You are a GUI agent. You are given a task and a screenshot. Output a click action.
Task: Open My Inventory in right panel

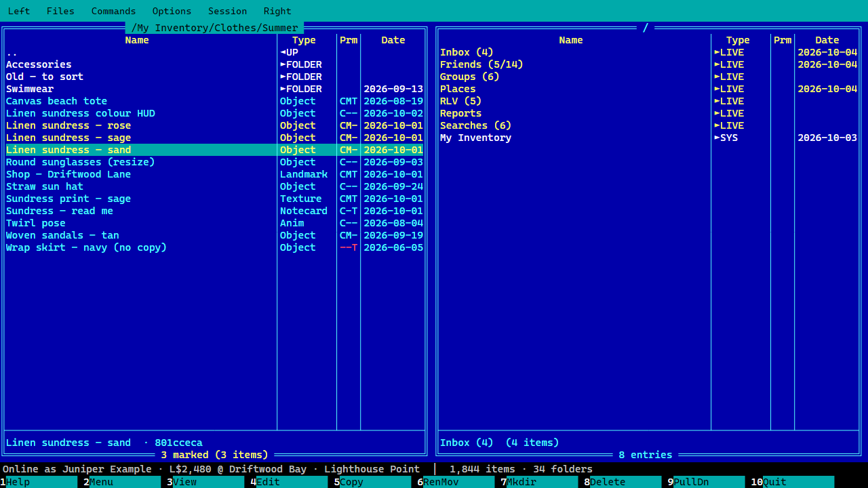[649, 138]
